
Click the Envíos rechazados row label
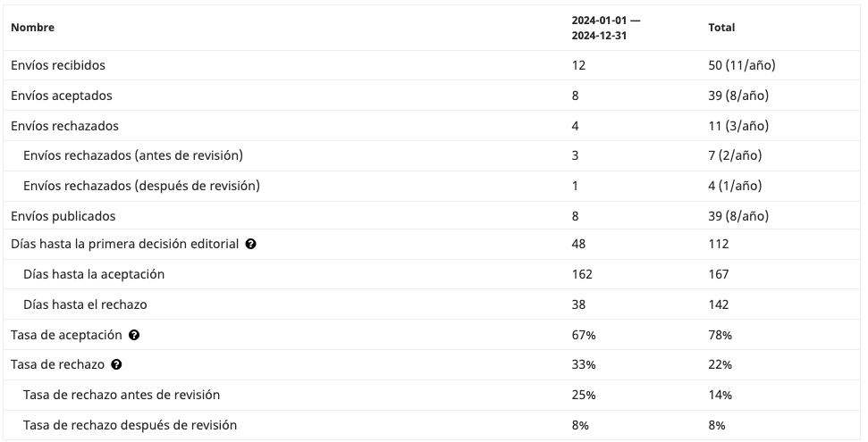tap(64, 126)
